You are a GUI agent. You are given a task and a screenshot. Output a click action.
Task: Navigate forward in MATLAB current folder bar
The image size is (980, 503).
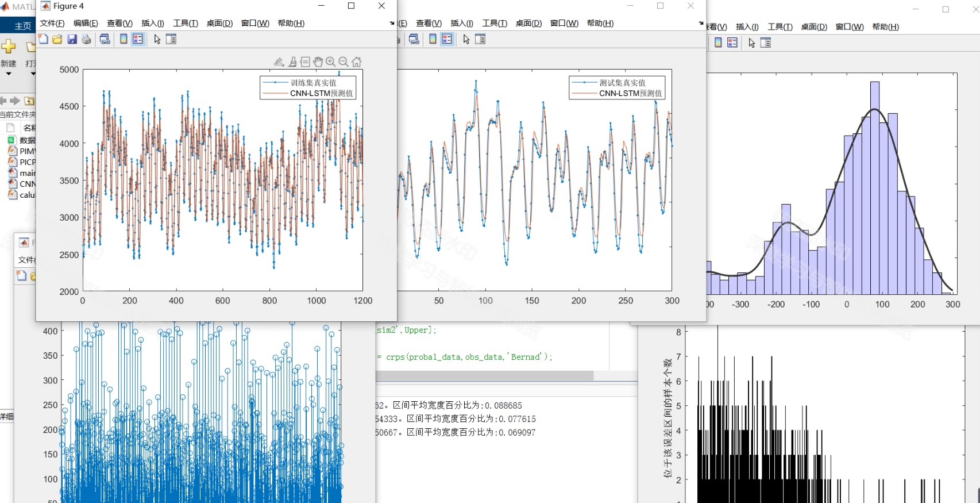(15, 101)
